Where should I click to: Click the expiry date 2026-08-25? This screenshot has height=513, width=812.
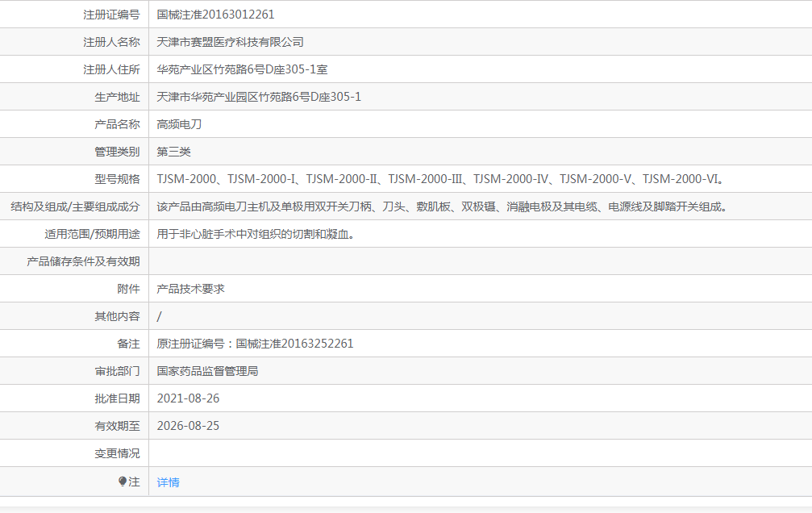tap(187, 425)
